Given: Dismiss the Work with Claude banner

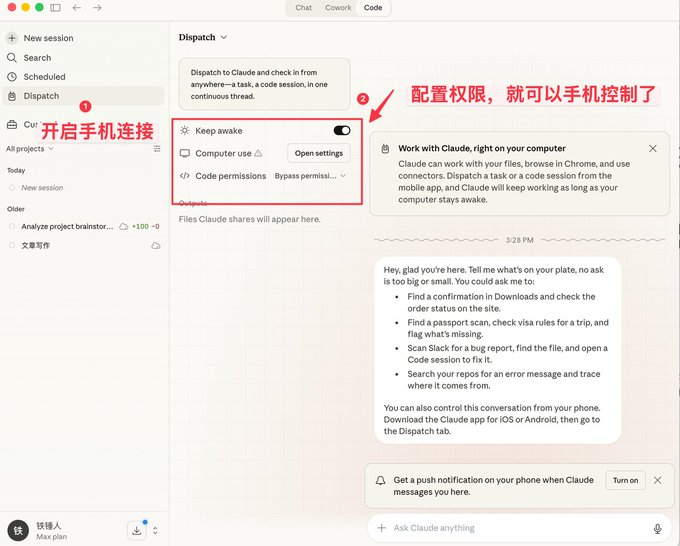Looking at the screenshot, I should coord(653,149).
